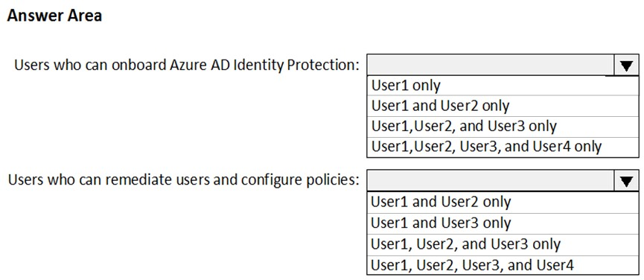Click the 'Azure AD Identity Protection' text
The image size is (644, 280).
(x=264, y=65)
